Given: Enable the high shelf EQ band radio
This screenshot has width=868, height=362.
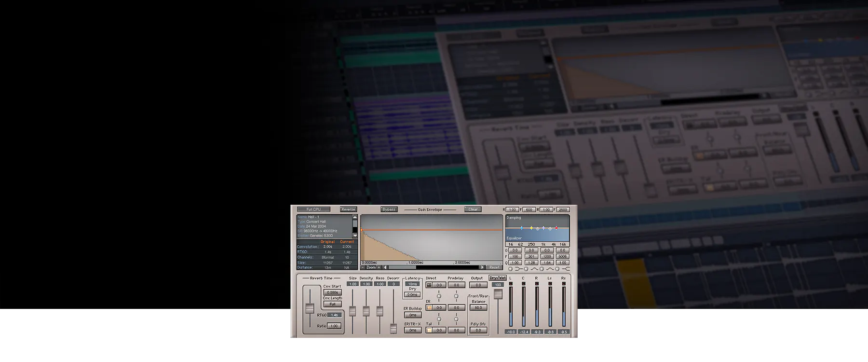Looking at the screenshot, I should 557,269.
